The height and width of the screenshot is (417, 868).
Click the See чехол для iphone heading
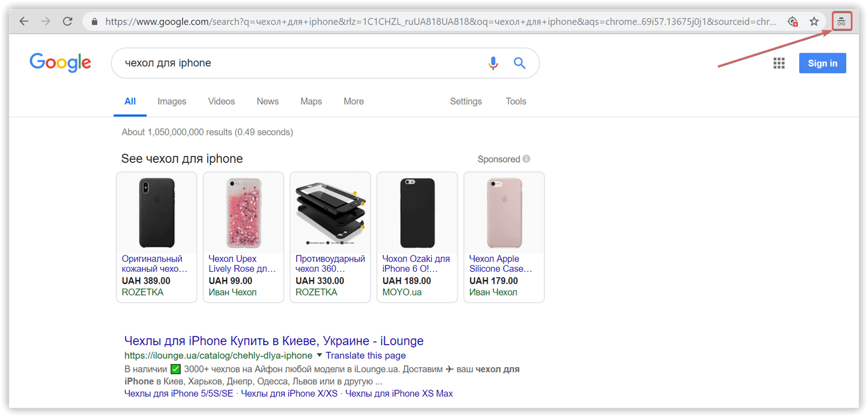pos(182,159)
